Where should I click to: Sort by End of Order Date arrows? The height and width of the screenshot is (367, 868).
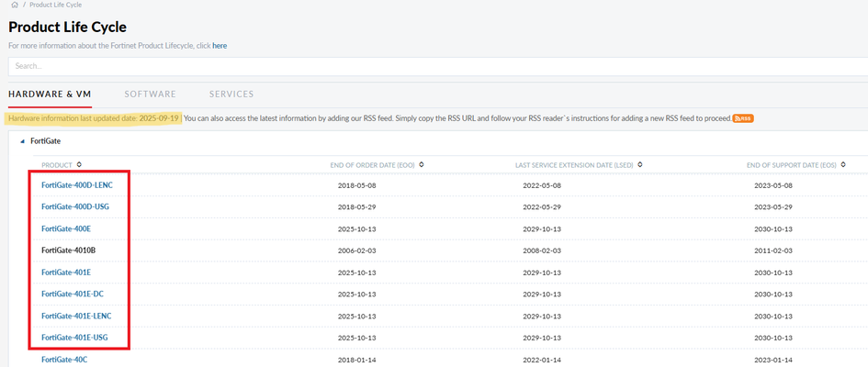coord(422,165)
